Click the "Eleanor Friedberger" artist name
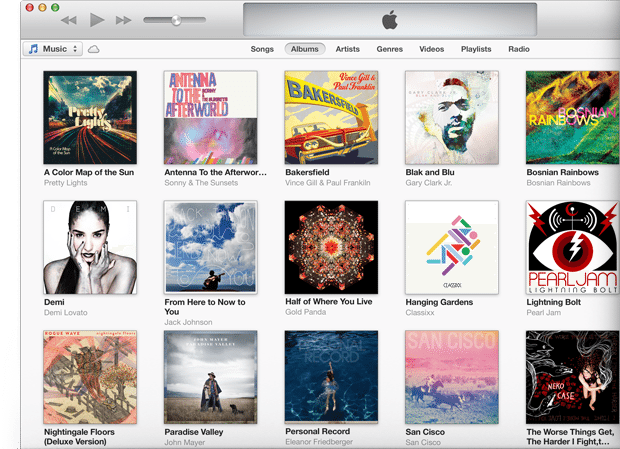 click(x=319, y=442)
